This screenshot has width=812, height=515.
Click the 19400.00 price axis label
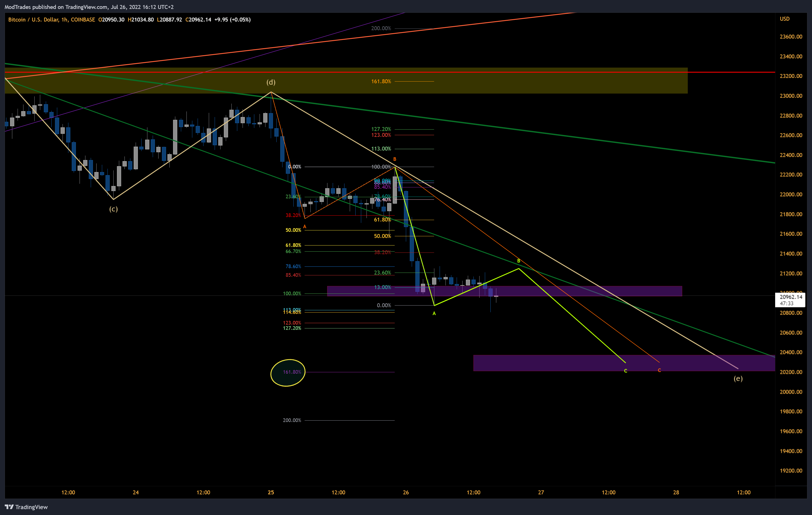(x=791, y=451)
